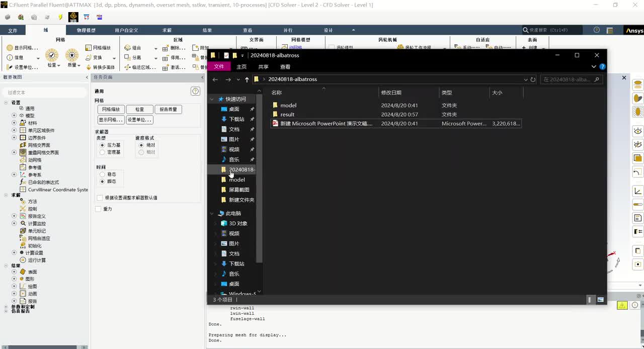Image resolution: width=644 pixels, height=349 pixels.
Task: Click Downloads (下载) in Quick Access
Action: click(236, 119)
